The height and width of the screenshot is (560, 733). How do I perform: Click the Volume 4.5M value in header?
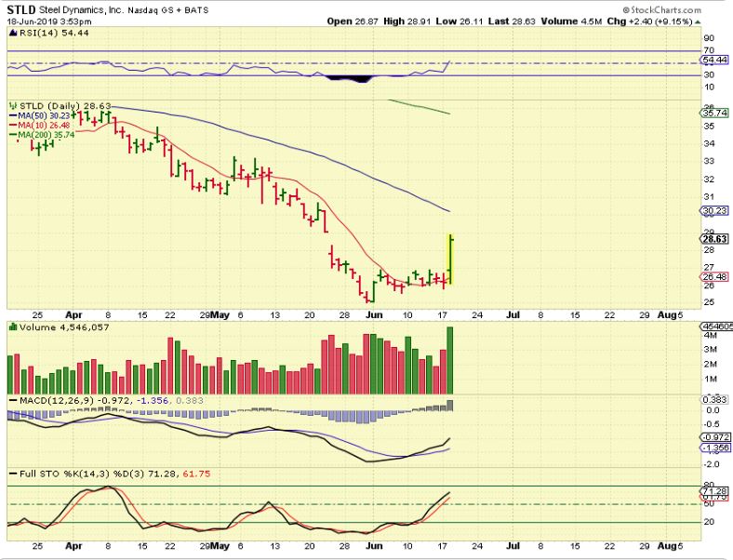point(571,21)
